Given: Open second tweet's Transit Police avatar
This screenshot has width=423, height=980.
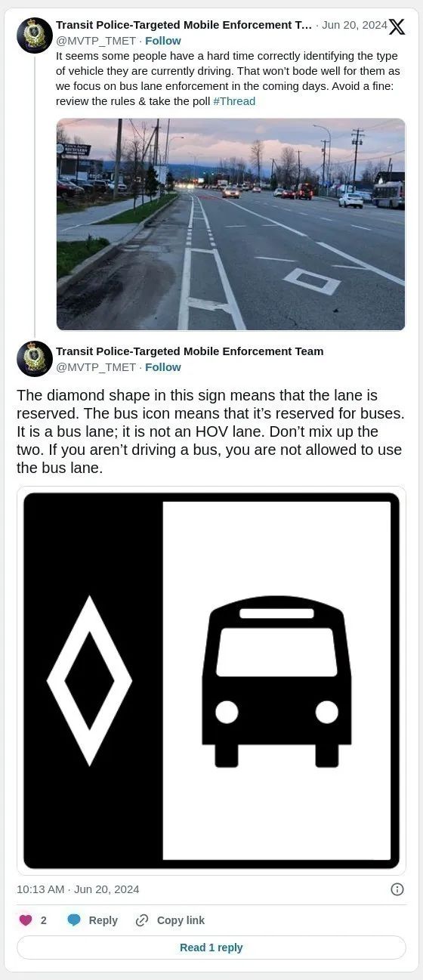Looking at the screenshot, I should pyautogui.click(x=35, y=359).
